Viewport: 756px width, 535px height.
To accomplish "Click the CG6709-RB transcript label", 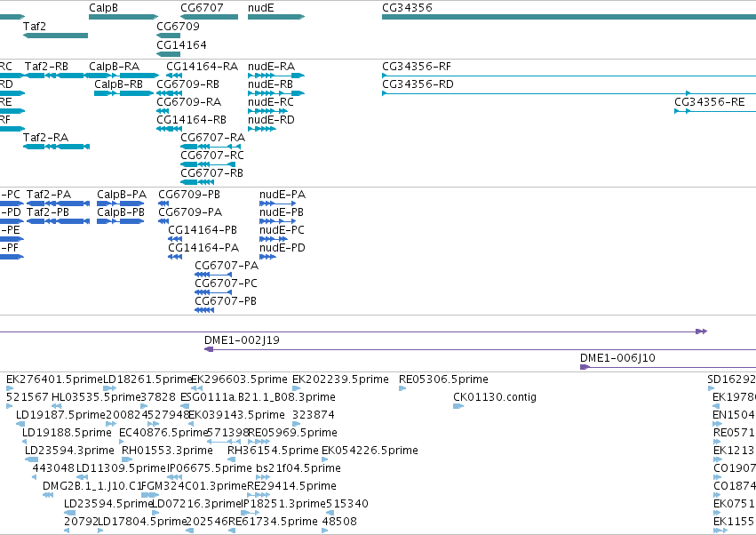I will pos(188,84).
